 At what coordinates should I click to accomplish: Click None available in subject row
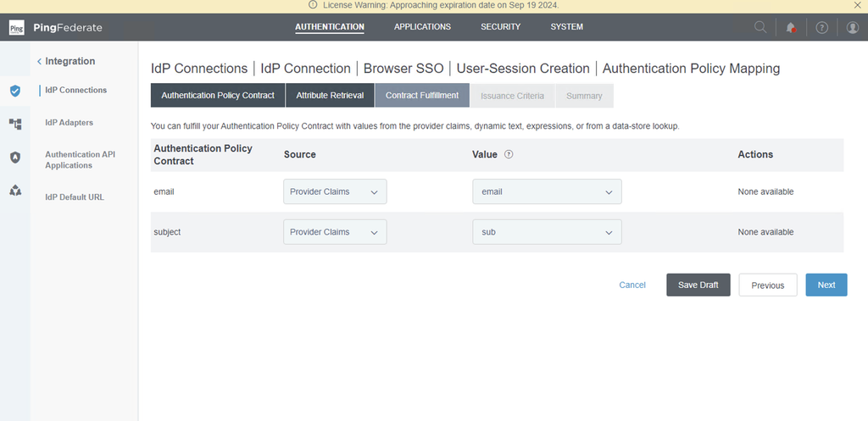point(765,232)
